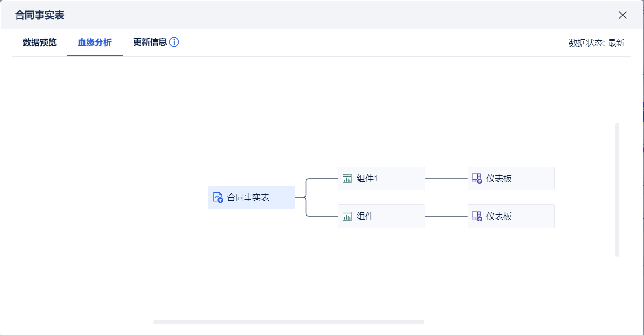The image size is (644, 335).
Task: Close the 合同事实表 dialog
Action: 623,15
